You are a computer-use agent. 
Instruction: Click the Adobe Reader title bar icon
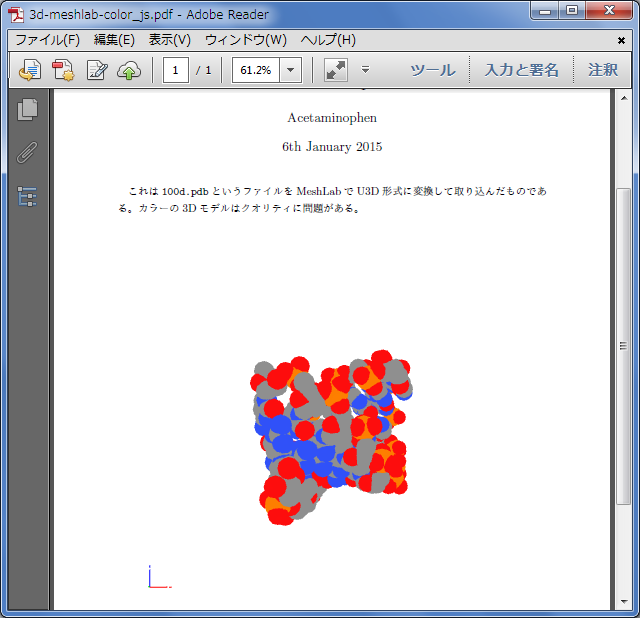pos(16,15)
